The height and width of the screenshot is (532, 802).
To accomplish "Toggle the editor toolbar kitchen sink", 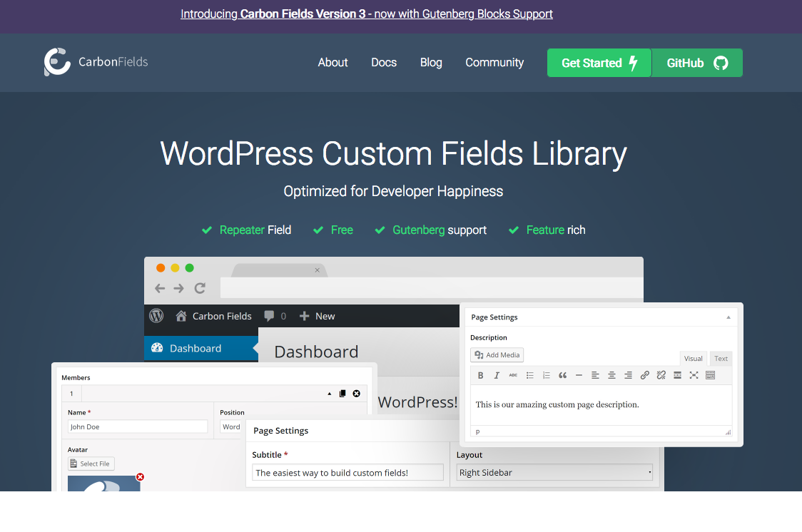I will 710,375.
